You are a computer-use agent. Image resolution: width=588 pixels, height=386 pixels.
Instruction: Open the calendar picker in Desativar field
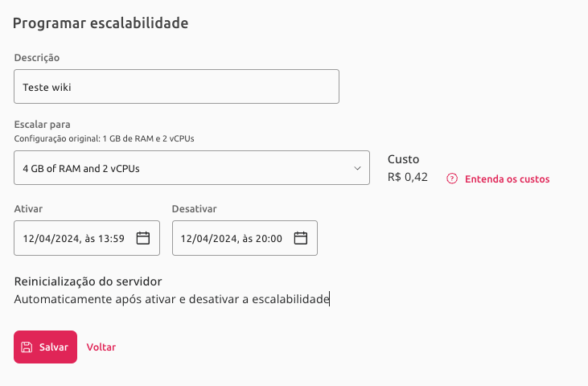pyautogui.click(x=300, y=238)
